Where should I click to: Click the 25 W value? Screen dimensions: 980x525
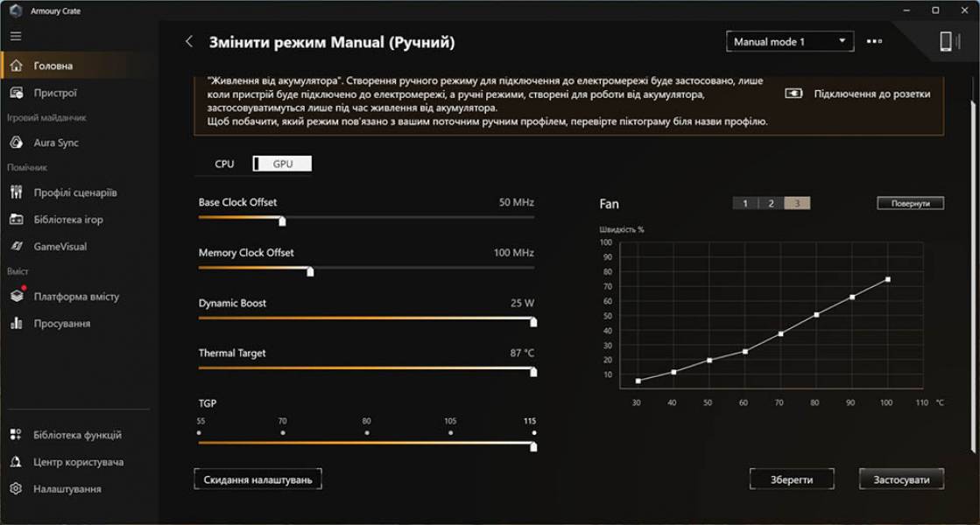[x=522, y=303]
